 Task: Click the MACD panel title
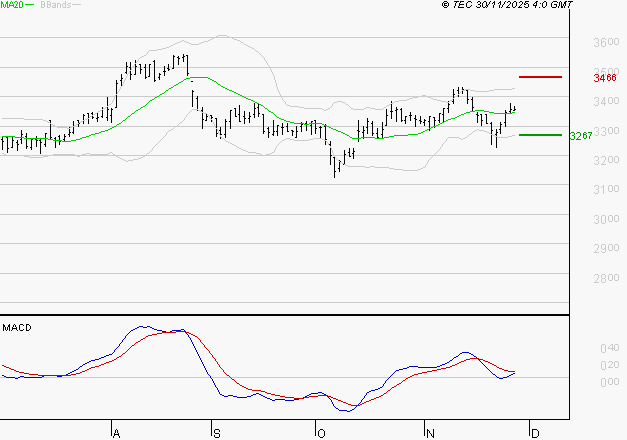pyautogui.click(x=17, y=328)
